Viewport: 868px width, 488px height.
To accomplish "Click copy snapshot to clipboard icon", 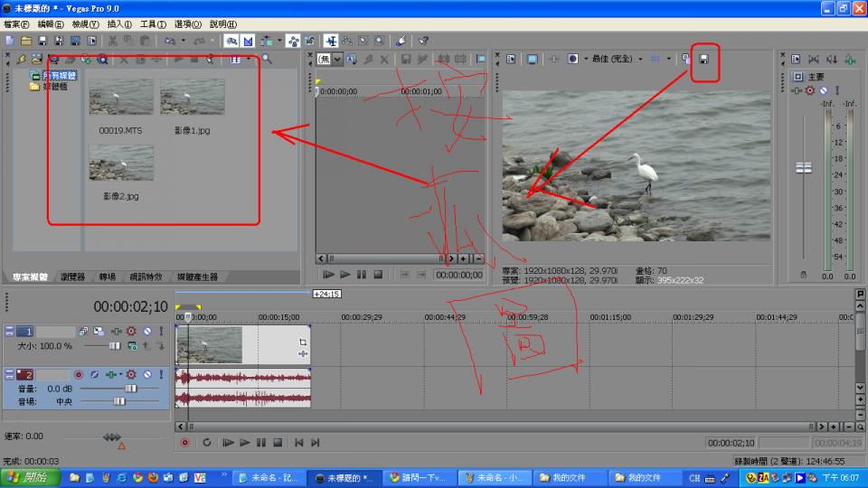I will [x=686, y=60].
